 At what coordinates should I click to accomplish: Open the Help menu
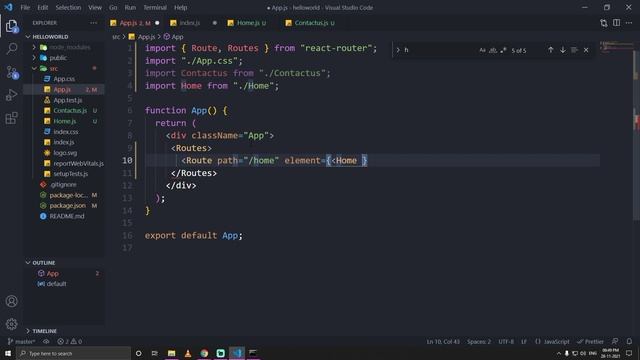tap(180, 7)
